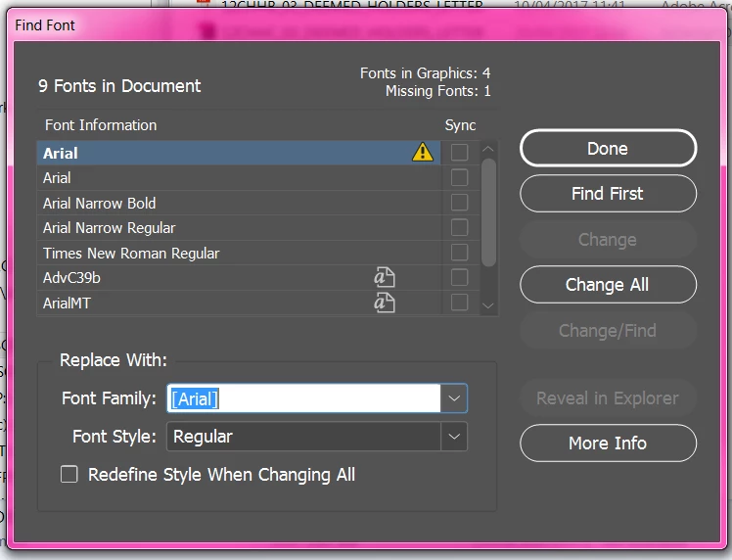
Task: Click the Font Information column header
Action: coord(101,125)
